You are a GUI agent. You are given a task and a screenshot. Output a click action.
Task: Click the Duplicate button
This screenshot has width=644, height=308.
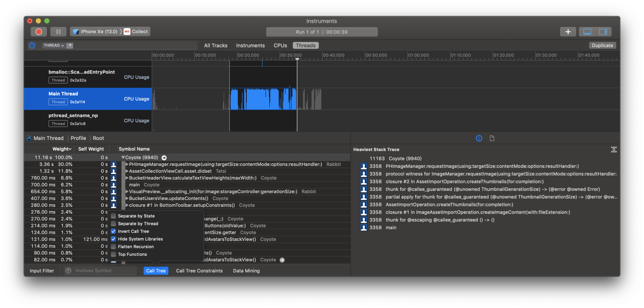click(602, 46)
